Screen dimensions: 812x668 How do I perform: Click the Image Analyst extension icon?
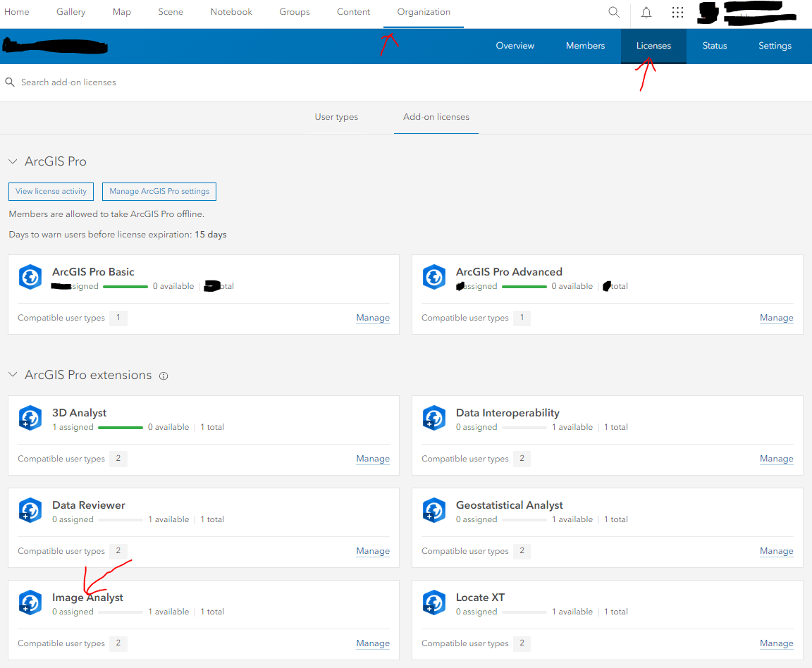30,602
